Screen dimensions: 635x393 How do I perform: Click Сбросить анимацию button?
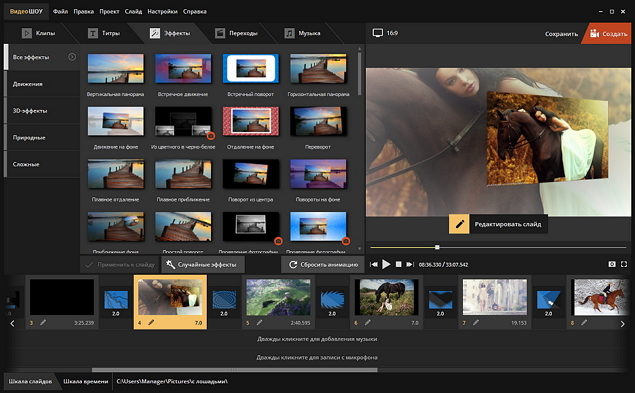click(x=323, y=265)
